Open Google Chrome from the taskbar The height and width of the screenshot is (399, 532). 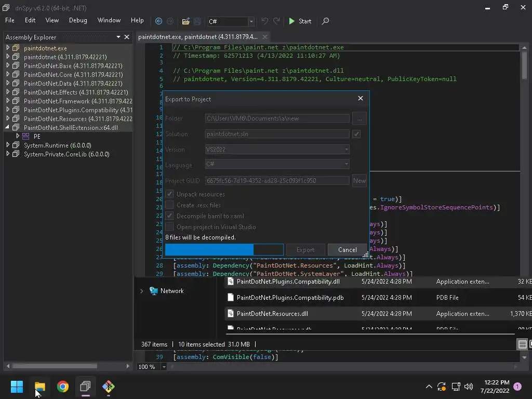coord(63,386)
